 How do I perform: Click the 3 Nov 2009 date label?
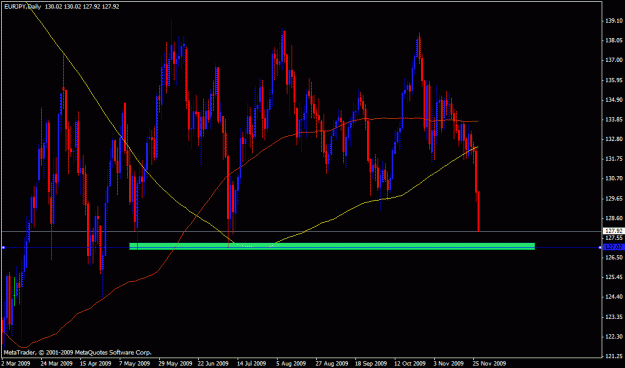[x=449, y=364]
